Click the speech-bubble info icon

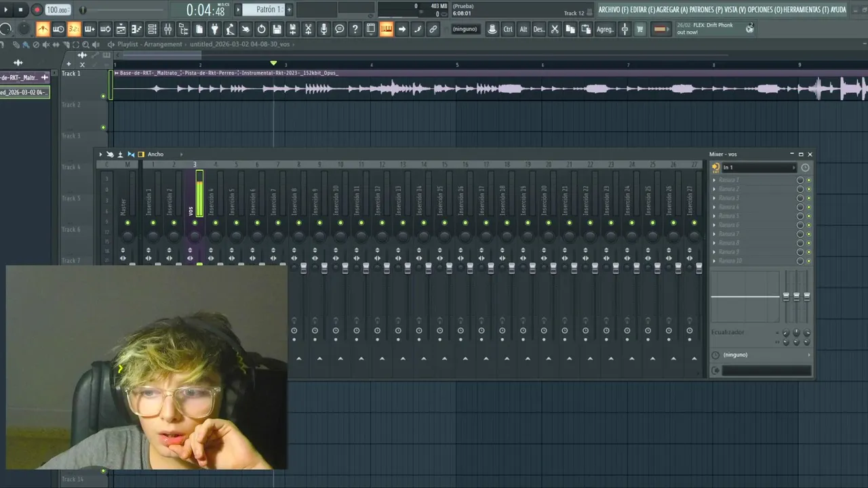click(339, 29)
